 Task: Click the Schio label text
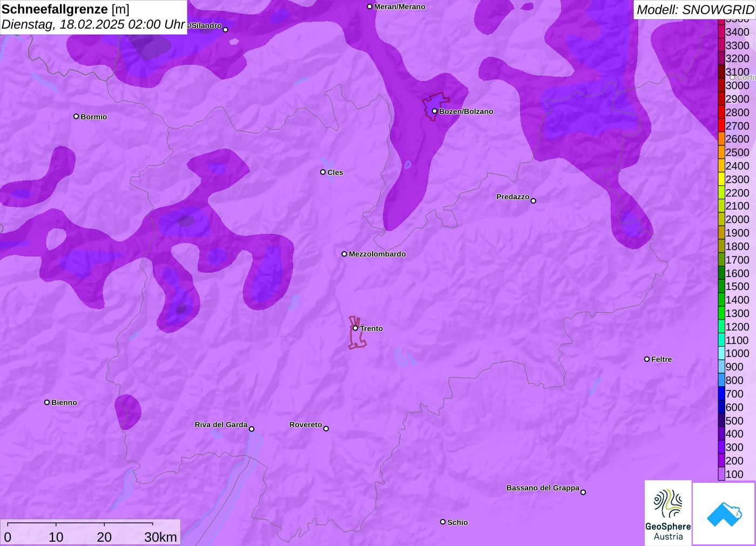click(x=457, y=522)
